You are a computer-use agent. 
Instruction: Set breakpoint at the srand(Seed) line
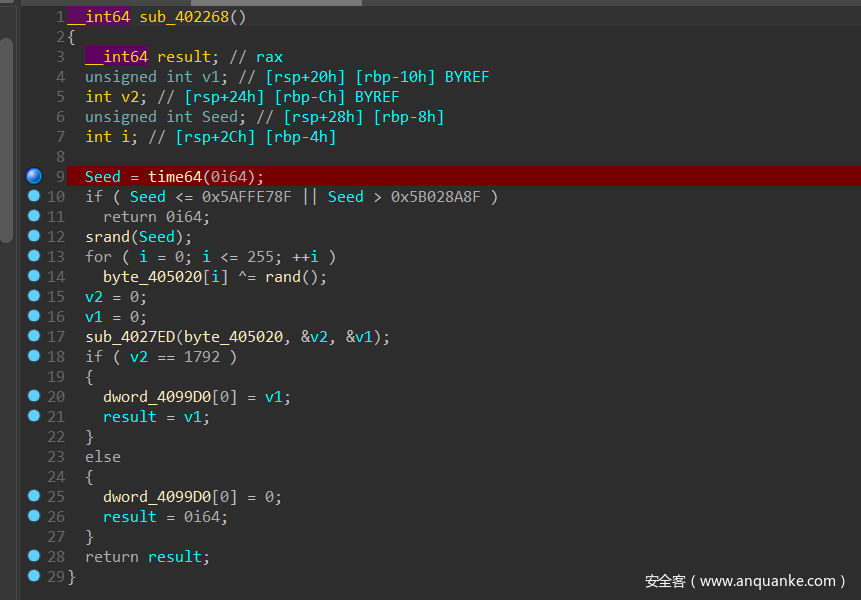pos(34,236)
